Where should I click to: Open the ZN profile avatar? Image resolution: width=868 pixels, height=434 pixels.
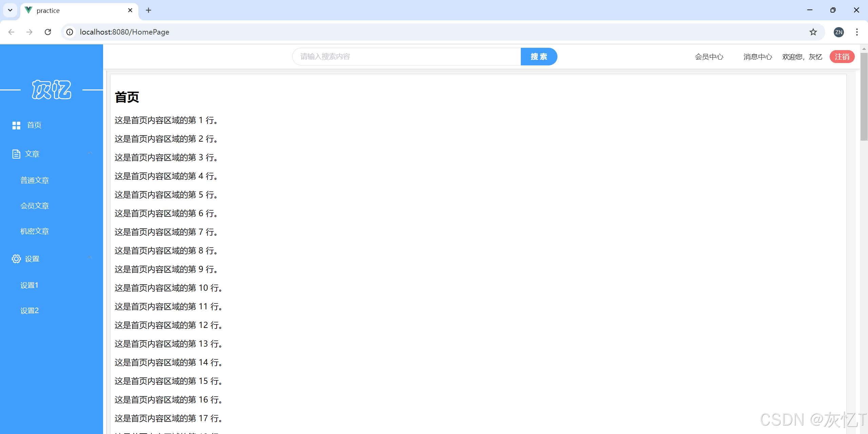[x=839, y=32]
